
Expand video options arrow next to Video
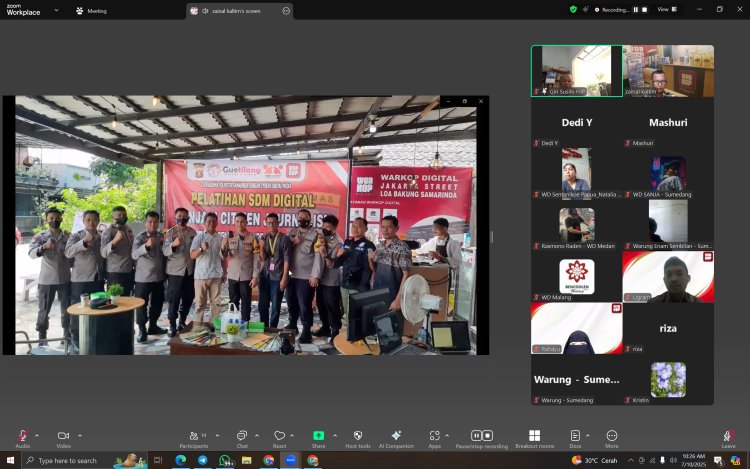79,435
